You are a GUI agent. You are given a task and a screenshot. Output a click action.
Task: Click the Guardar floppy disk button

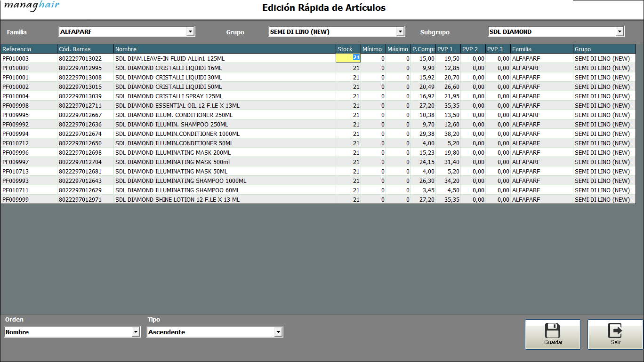point(553,334)
